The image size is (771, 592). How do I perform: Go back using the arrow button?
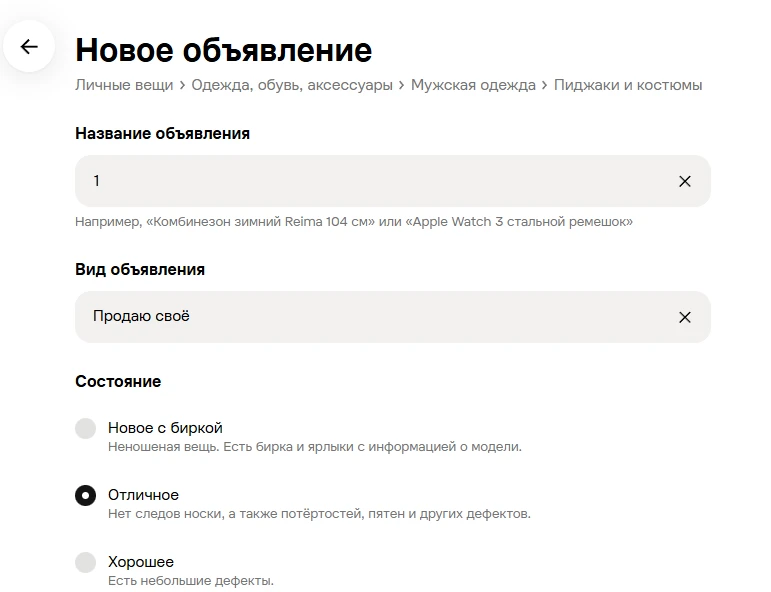pyautogui.click(x=29, y=47)
